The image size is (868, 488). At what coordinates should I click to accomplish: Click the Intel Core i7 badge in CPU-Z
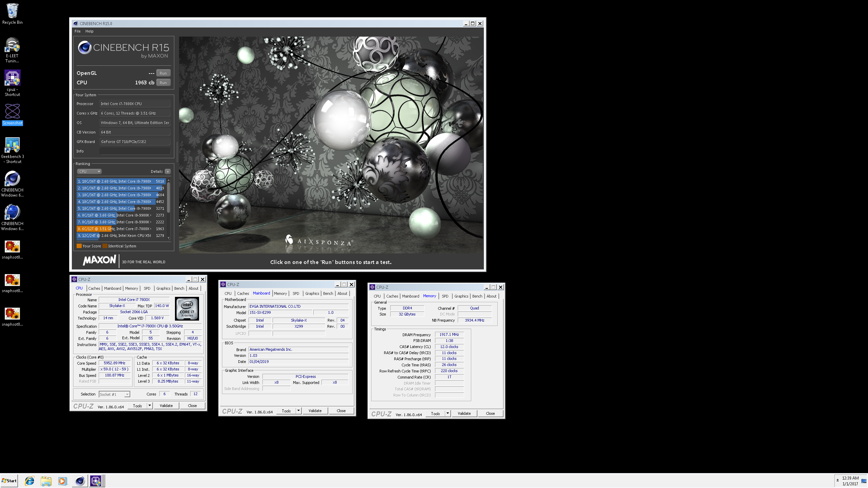187,308
